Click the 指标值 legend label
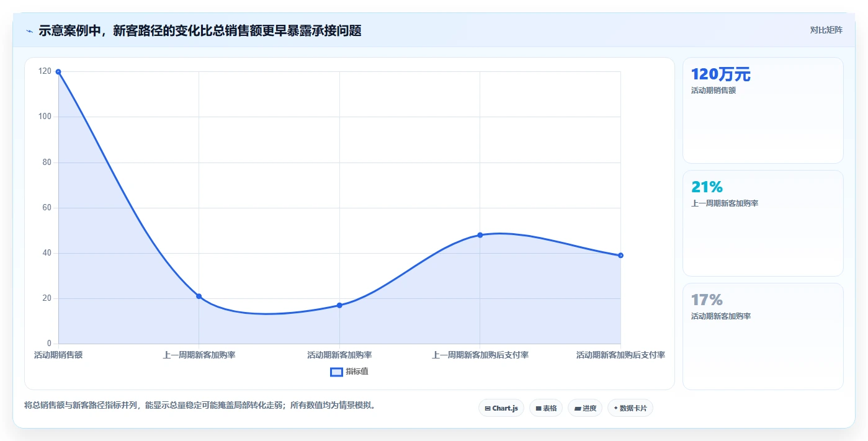 coord(357,372)
